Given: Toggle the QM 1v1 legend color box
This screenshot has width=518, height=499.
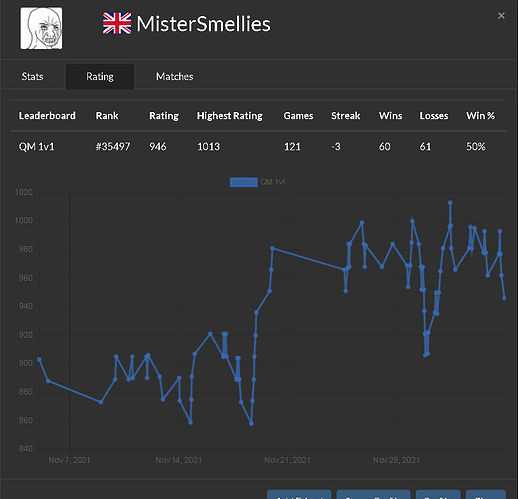Looking at the screenshot, I should pyautogui.click(x=244, y=182).
